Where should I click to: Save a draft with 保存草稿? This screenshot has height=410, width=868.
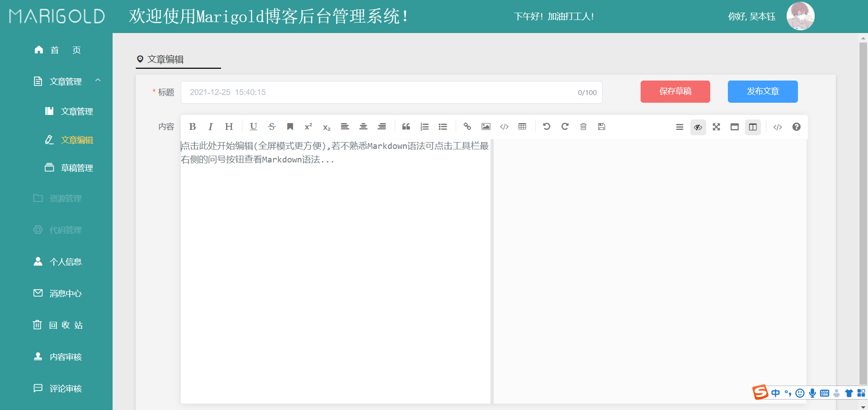coord(675,91)
